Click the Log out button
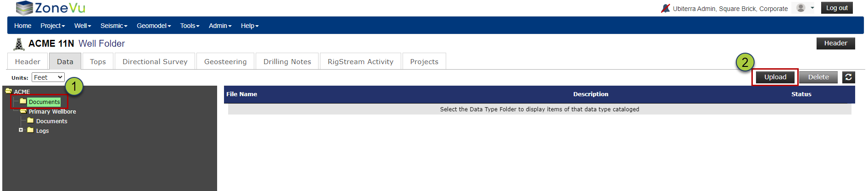Screen dimensions: 868x191 coord(837,8)
